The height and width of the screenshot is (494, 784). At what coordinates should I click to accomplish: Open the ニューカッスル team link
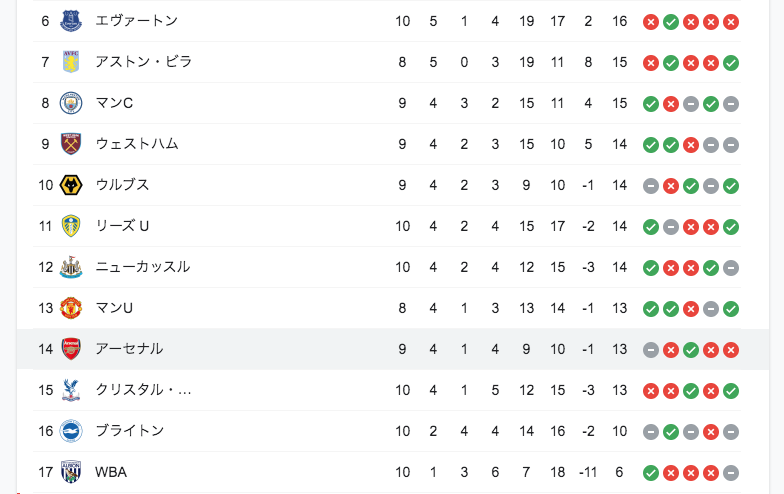[x=142, y=267]
